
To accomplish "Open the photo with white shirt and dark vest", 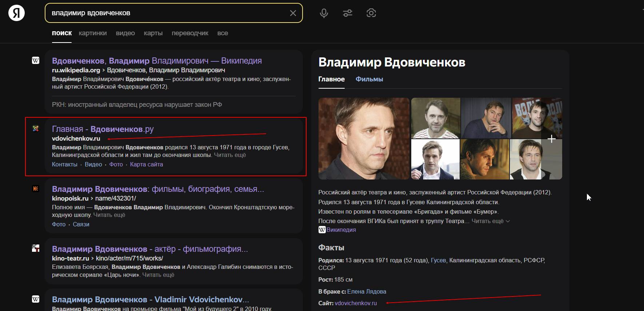I will (x=536, y=159).
